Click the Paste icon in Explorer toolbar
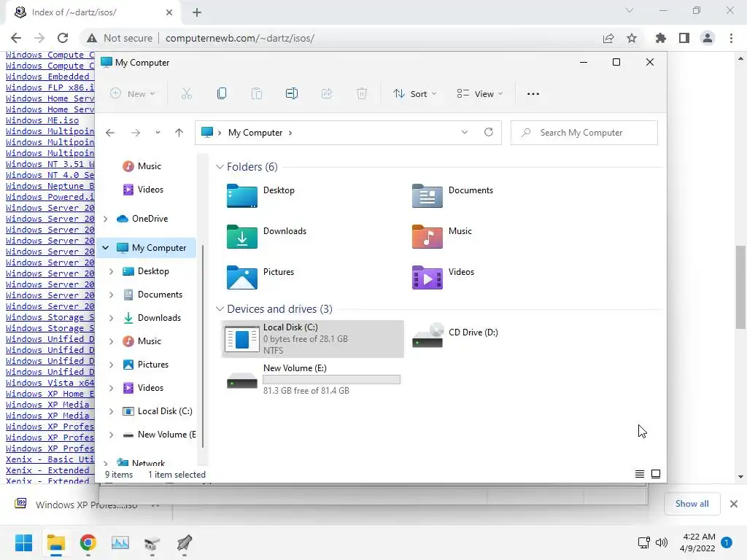This screenshot has width=747, height=560. click(257, 94)
